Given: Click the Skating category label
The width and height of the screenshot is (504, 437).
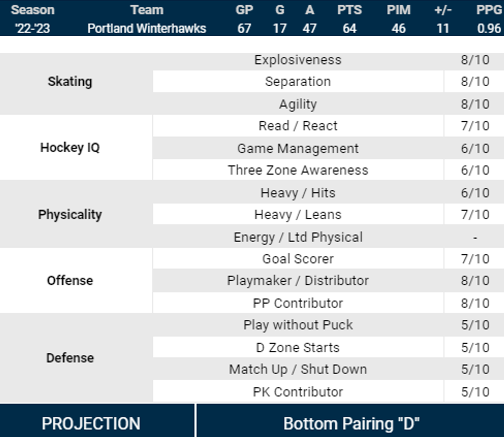Looking at the screenshot, I should coord(70,82).
